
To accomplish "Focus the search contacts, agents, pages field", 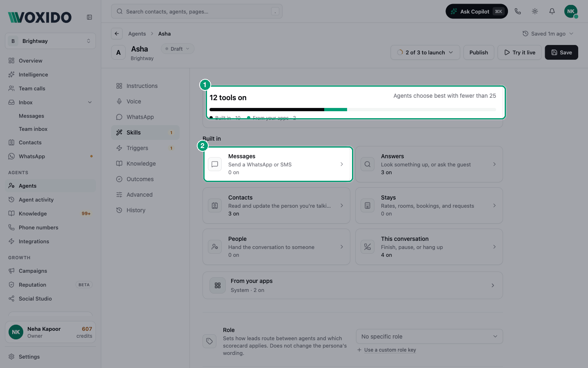I will point(197,11).
